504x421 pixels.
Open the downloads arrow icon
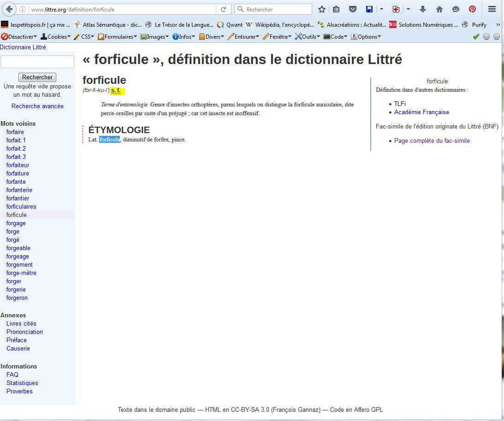[x=423, y=9]
